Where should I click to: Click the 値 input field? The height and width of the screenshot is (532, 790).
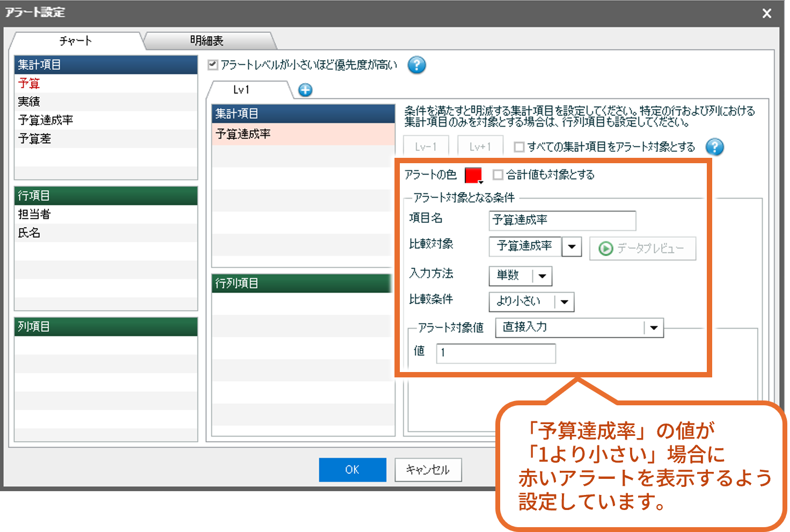point(495,353)
